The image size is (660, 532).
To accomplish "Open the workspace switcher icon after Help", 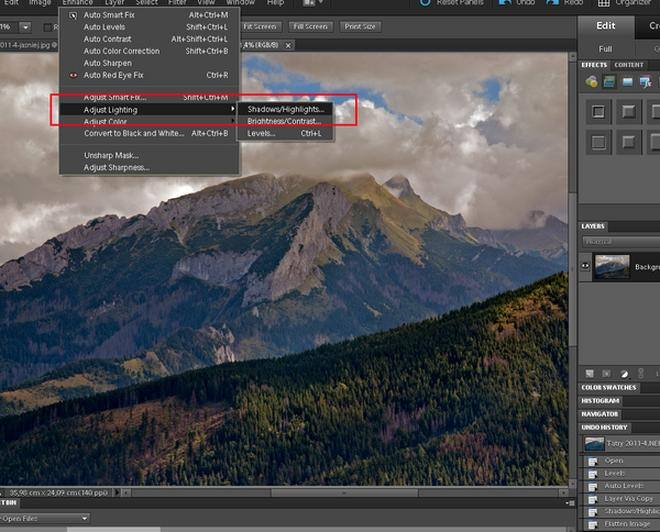I will pos(313,3).
